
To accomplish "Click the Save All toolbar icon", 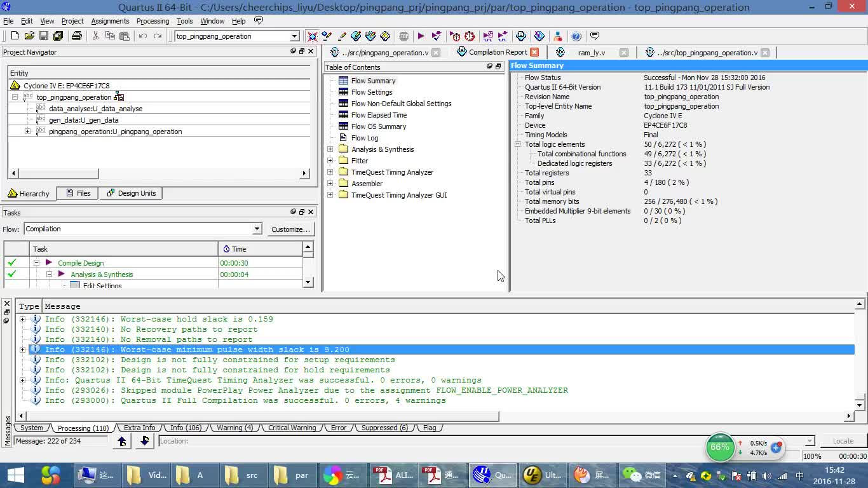I will click(58, 36).
